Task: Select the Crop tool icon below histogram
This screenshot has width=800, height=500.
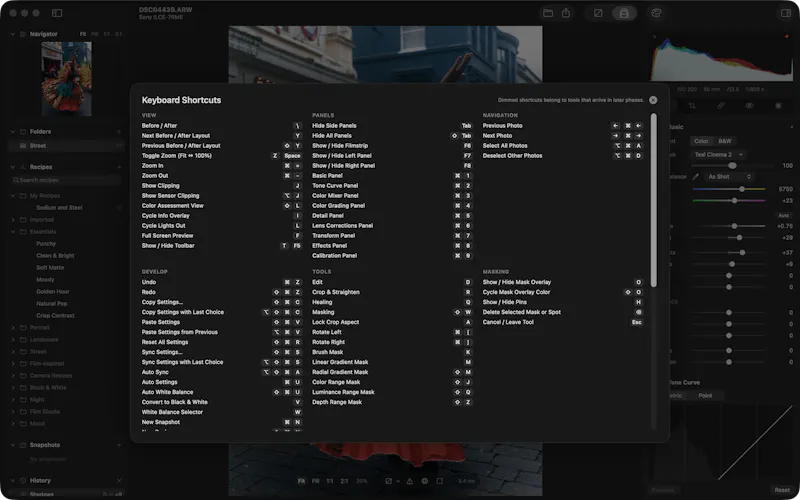Action: [x=692, y=106]
